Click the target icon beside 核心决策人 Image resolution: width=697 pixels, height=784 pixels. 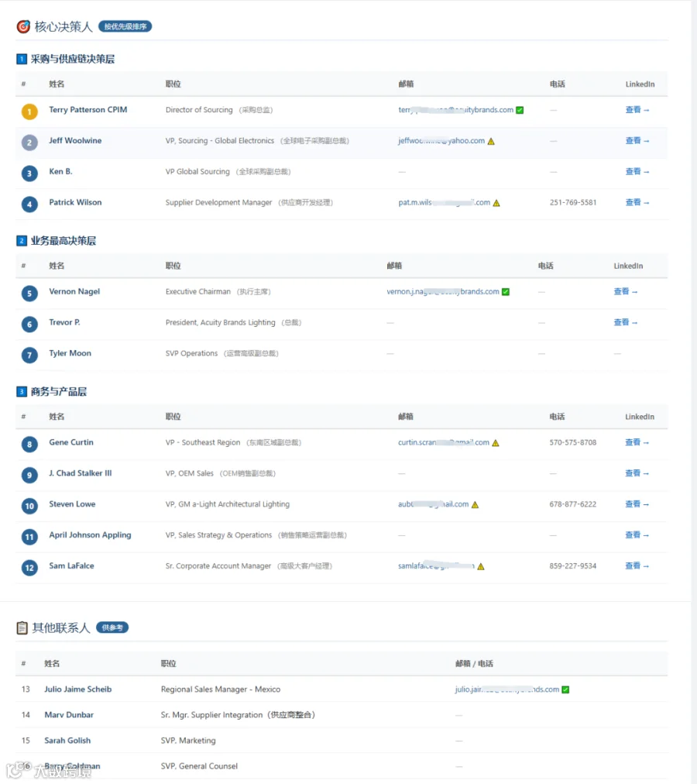coord(23,26)
